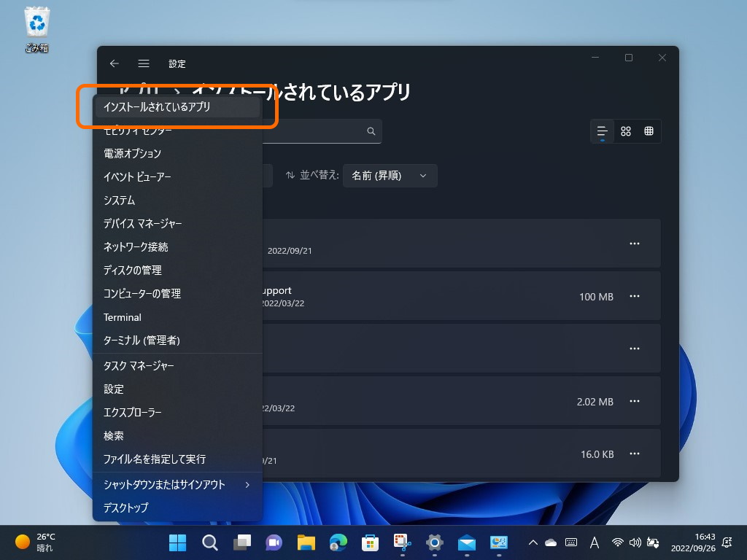Switch installed apps to tile view
The height and width of the screenshot is (560, 747).
point(626,131)
